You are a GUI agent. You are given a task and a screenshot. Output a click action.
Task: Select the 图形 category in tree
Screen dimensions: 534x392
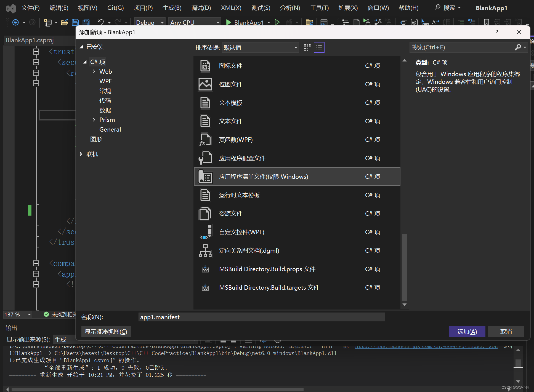click(x=96, y=139)
